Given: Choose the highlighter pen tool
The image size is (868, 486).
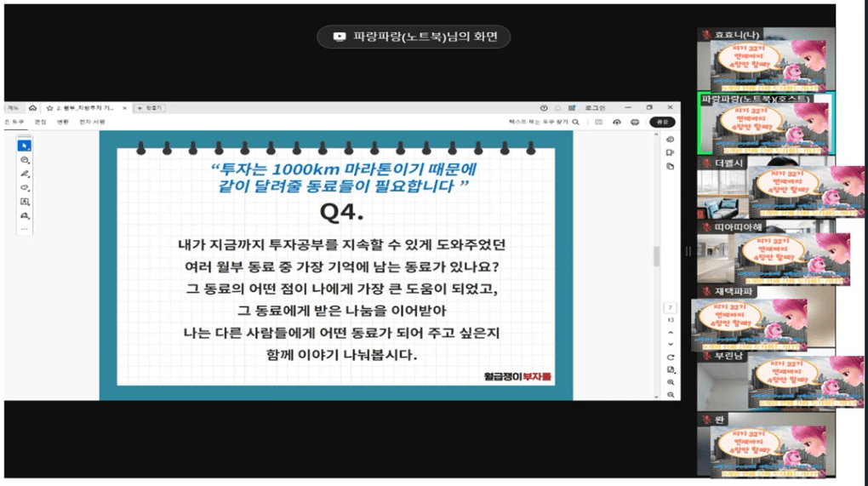Looking at the screenshot, I should [25, 174].
